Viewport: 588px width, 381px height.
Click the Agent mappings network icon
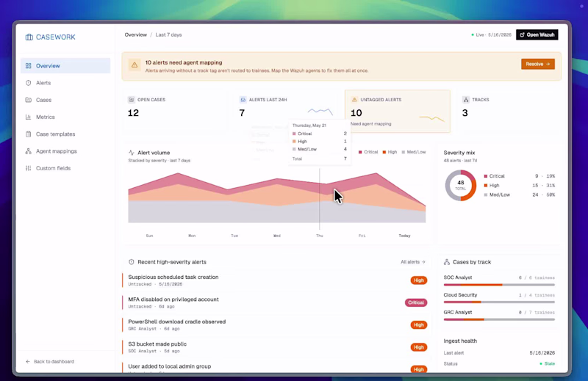29,151
